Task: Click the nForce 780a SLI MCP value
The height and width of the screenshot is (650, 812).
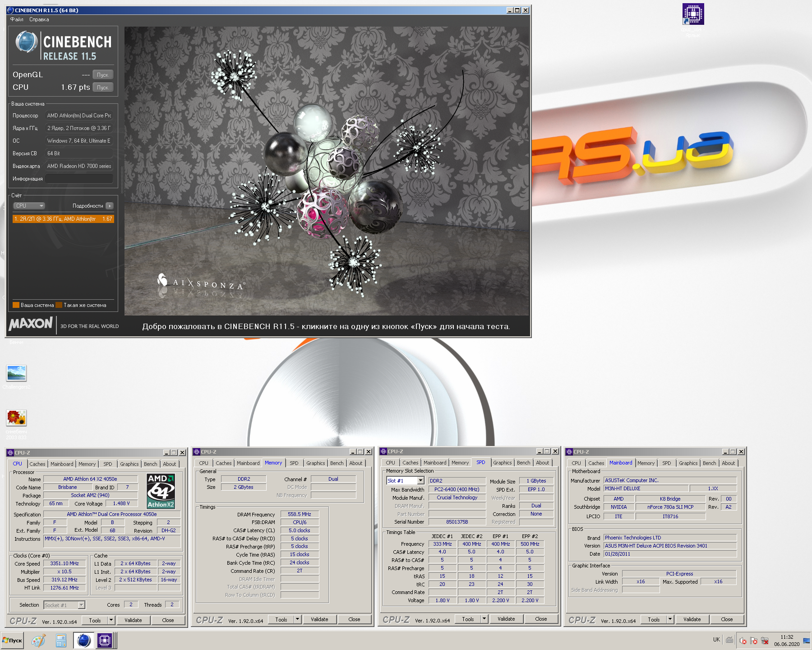Action: coord(670,507)
